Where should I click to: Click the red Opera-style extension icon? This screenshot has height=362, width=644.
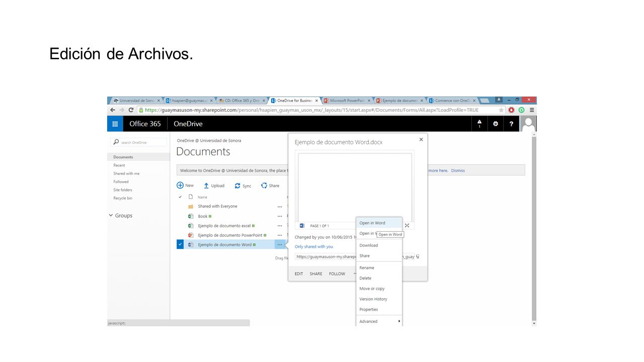(512, 110)
